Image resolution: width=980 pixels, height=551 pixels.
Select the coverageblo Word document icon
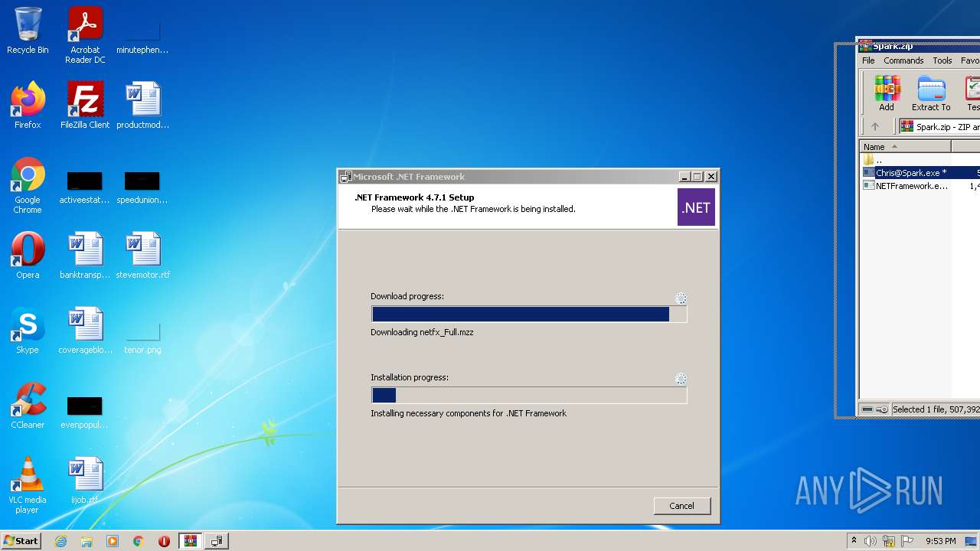pos(85,331)
